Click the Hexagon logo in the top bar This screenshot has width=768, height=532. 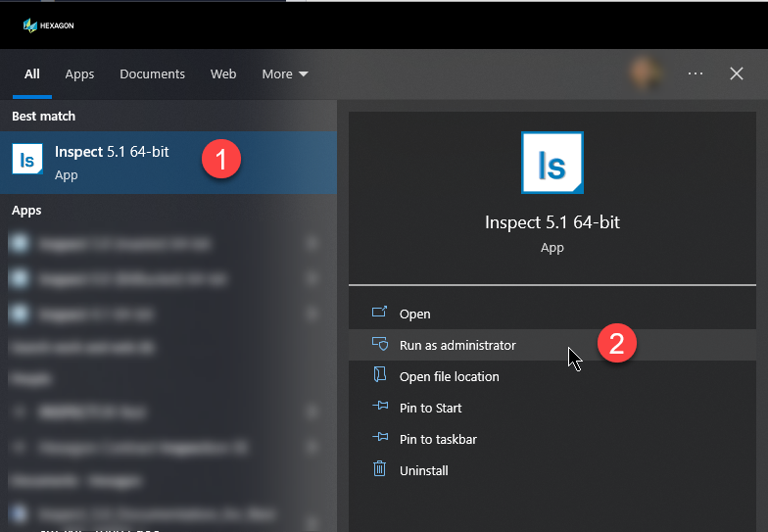click(48, 25)
